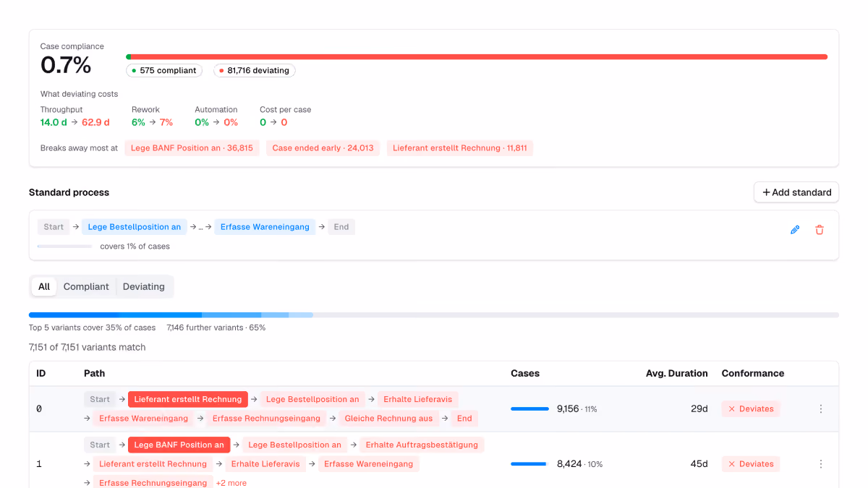The image size is (868, 488).
Task: Select the Deviating tab
Action: 144,287
